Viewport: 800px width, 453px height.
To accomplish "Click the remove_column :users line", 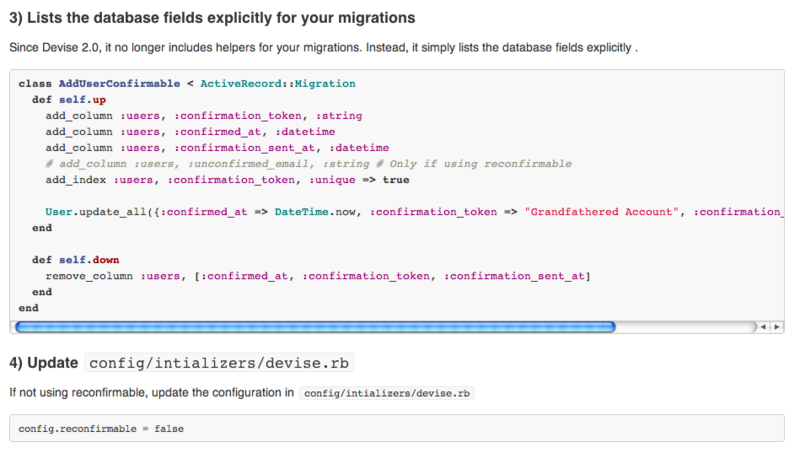I will [x=318, y=276].
